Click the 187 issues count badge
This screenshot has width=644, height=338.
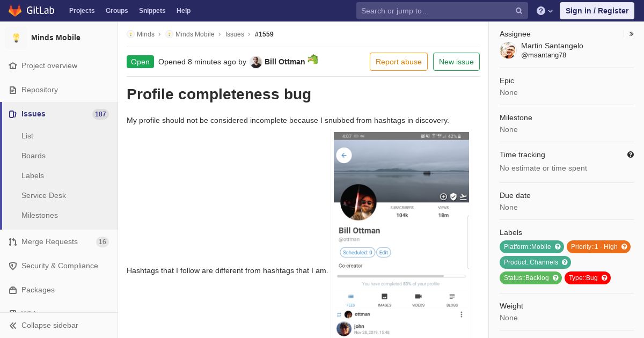[100, 114]
